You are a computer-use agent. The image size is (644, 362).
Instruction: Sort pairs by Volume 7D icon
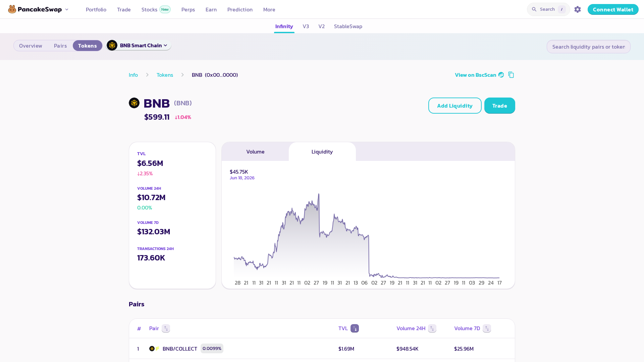[x=487, y=328]
